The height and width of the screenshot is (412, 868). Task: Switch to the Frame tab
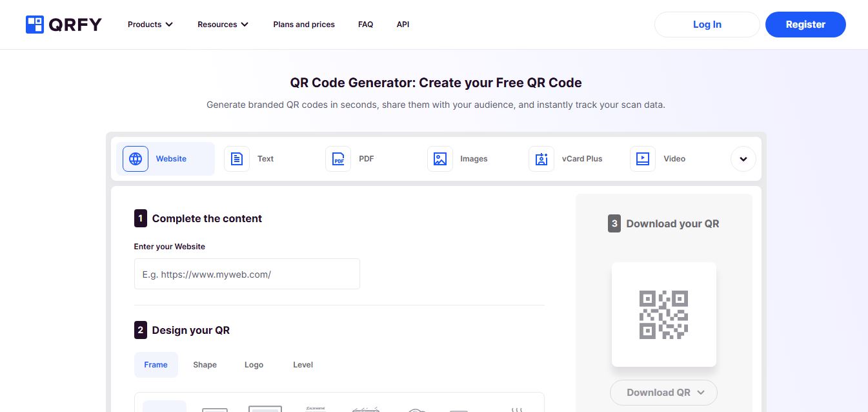tap(156, 365)
